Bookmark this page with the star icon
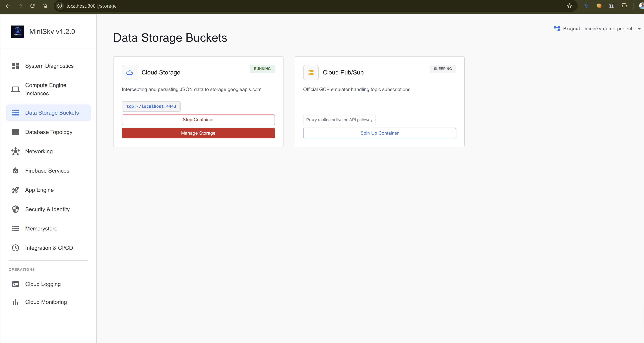 coord(569,6)
